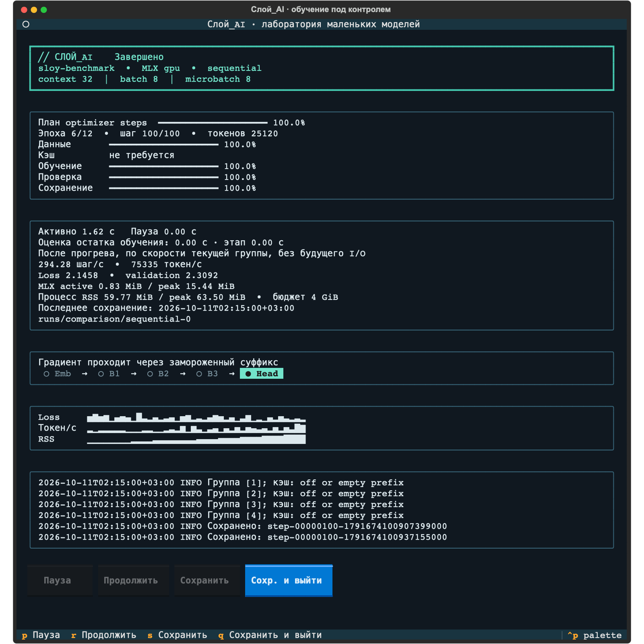Click the sloy-benchmark run name
Viewport: 644px width, 644px height.
pyautogui.click(x=76, y=68)
